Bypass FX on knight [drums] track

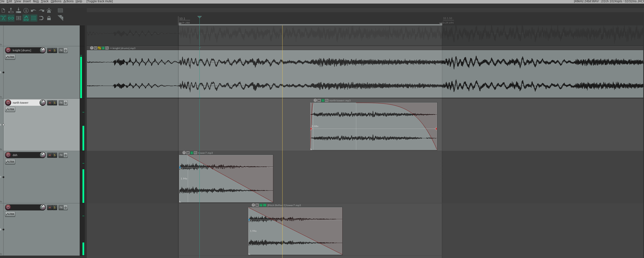(x=65, y=50)
